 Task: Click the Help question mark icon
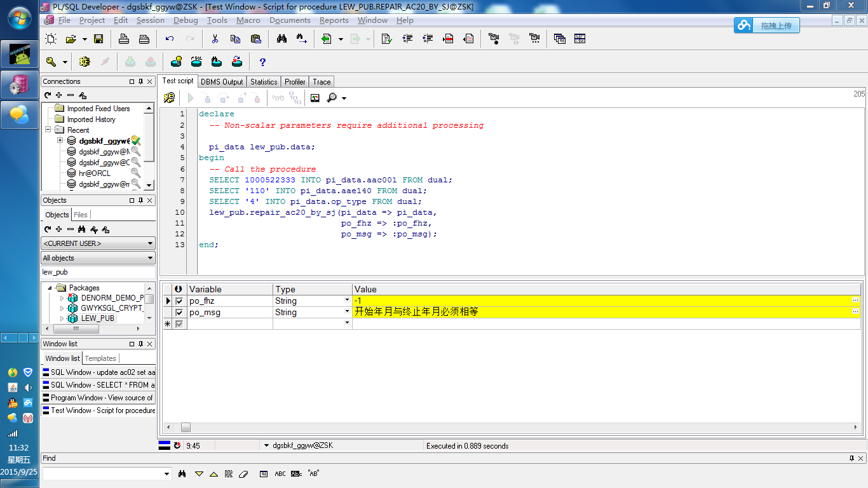pos(262,62)
